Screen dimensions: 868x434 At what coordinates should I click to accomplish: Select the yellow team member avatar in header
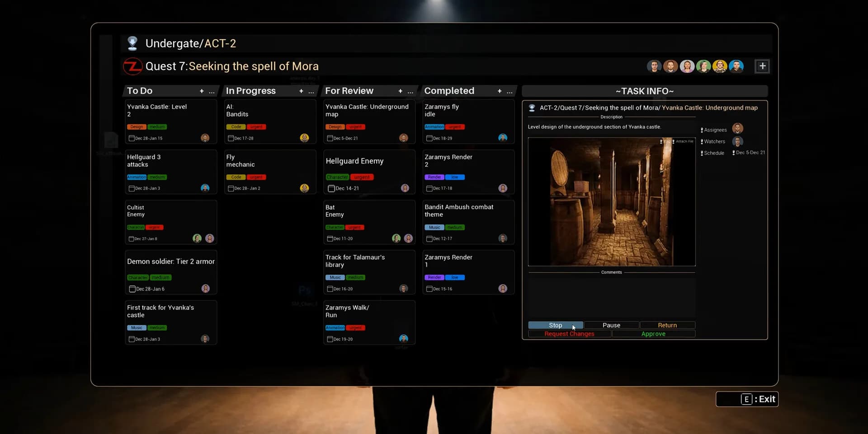[x=720, y=66]
